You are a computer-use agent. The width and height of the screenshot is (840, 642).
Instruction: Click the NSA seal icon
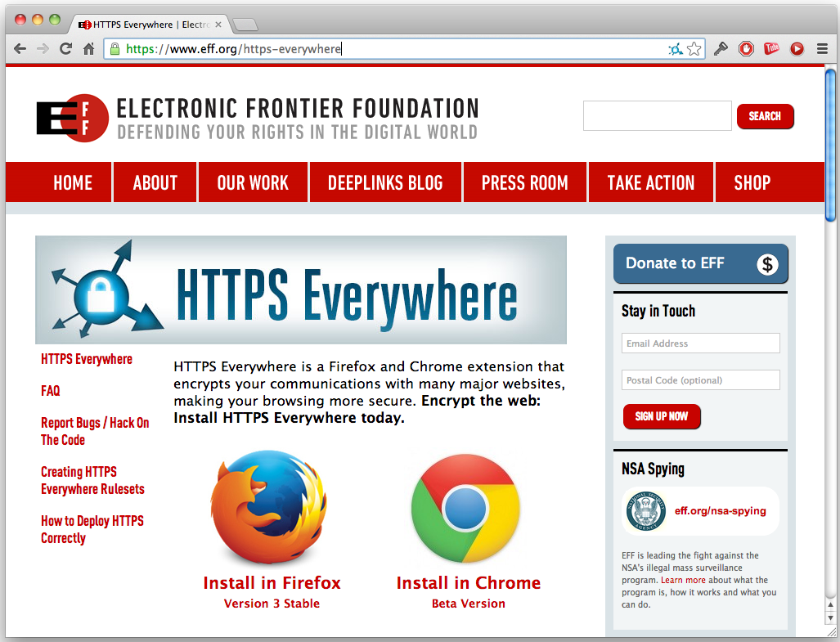[x=646, y=511]
